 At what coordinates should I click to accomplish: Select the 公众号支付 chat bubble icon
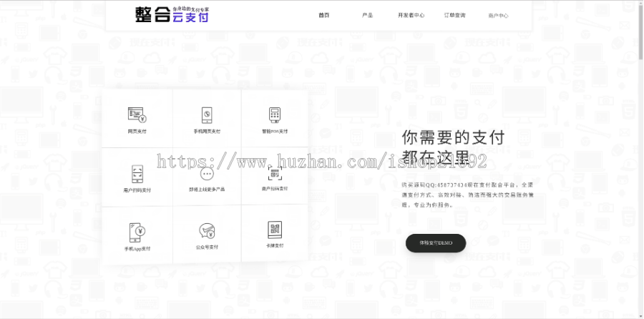click(x=208, y=231)
